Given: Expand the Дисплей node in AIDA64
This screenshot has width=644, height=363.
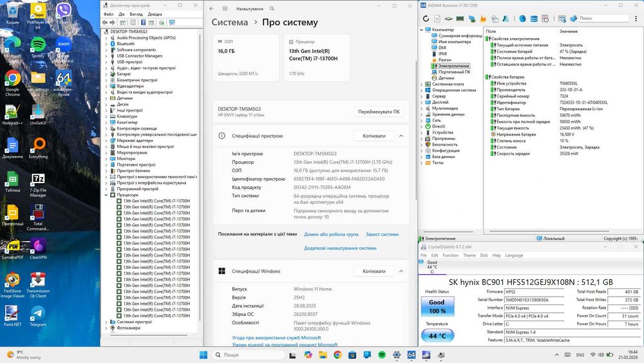Looking at the screenshot, I should click(421, 102).
